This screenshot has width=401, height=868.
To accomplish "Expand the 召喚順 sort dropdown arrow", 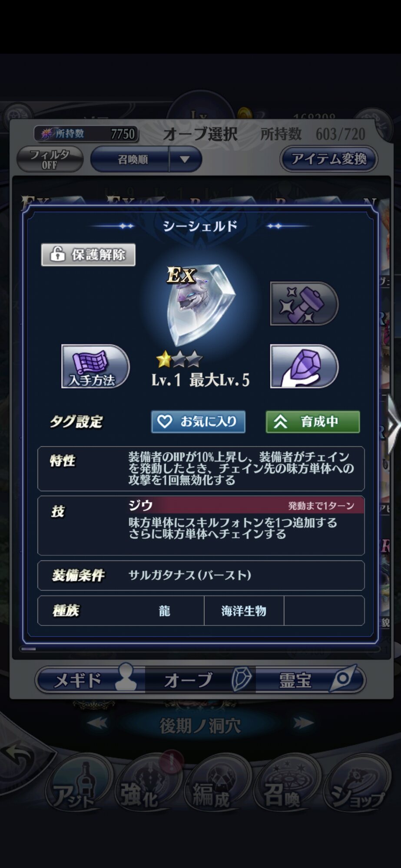I will coord(185,159).
